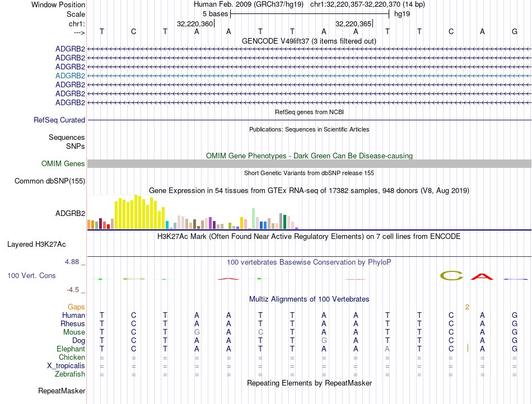The height and width of the screenshot is (404, 532).
Task: Click the chr1:32,220,357-32,220,370 position title
Action: (x=367, y=4)
